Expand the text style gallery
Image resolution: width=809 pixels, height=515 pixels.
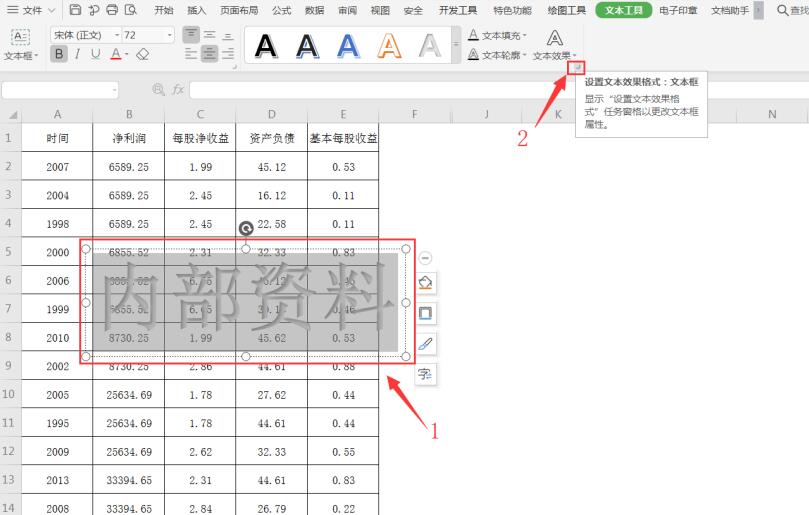coord(456,45)
